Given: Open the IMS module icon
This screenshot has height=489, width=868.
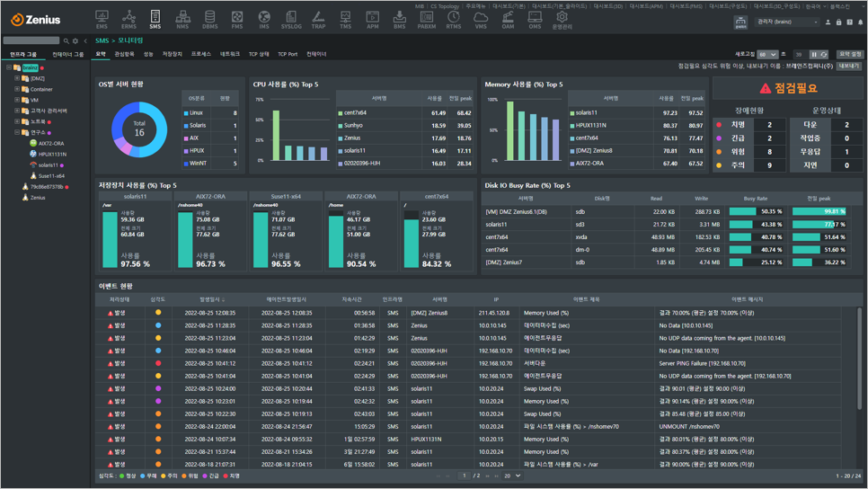Looking at the screenshot, I should coord(264,20).
